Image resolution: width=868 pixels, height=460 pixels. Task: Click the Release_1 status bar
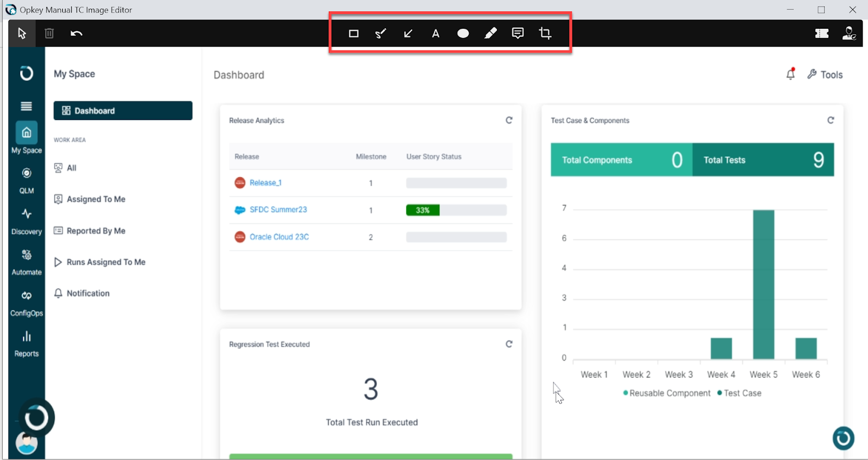point(456,183)
